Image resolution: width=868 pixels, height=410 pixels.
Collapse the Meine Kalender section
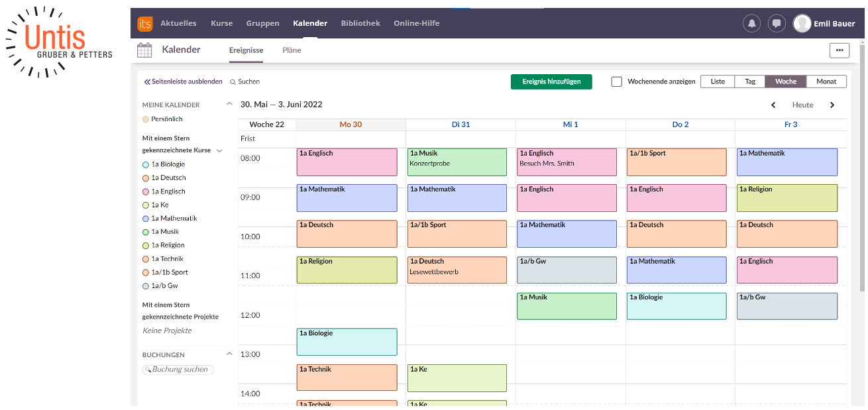(x=229, y=105)
